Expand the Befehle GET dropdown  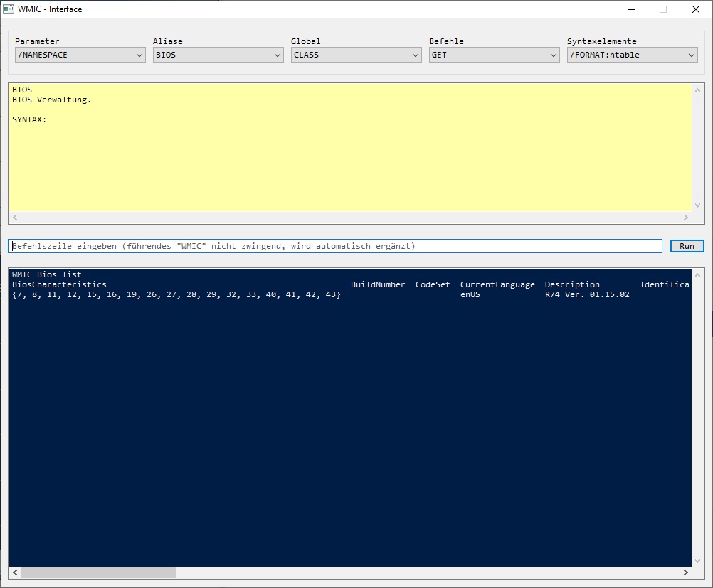pos(494,55)
